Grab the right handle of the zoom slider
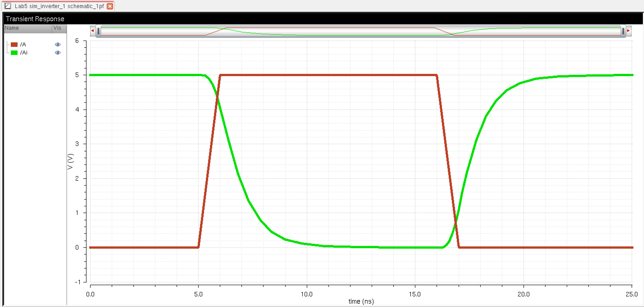The width and height of the screenshot is (644, 307). tap(623, 31)
